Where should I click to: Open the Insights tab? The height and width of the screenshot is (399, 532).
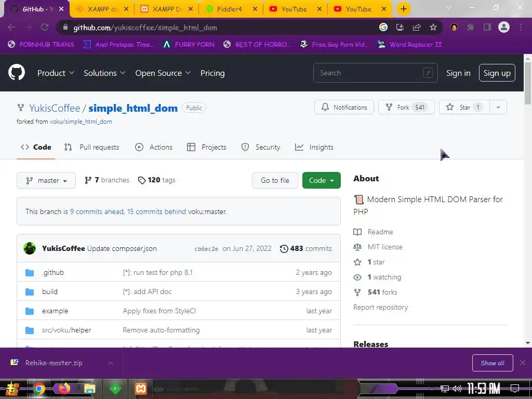click(x=314, y=147)
